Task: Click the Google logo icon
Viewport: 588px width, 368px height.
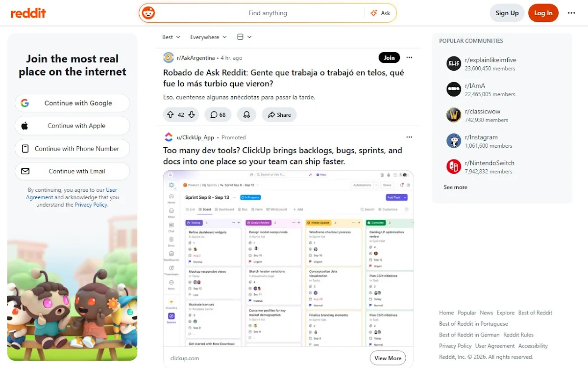Action: point(24,103)
